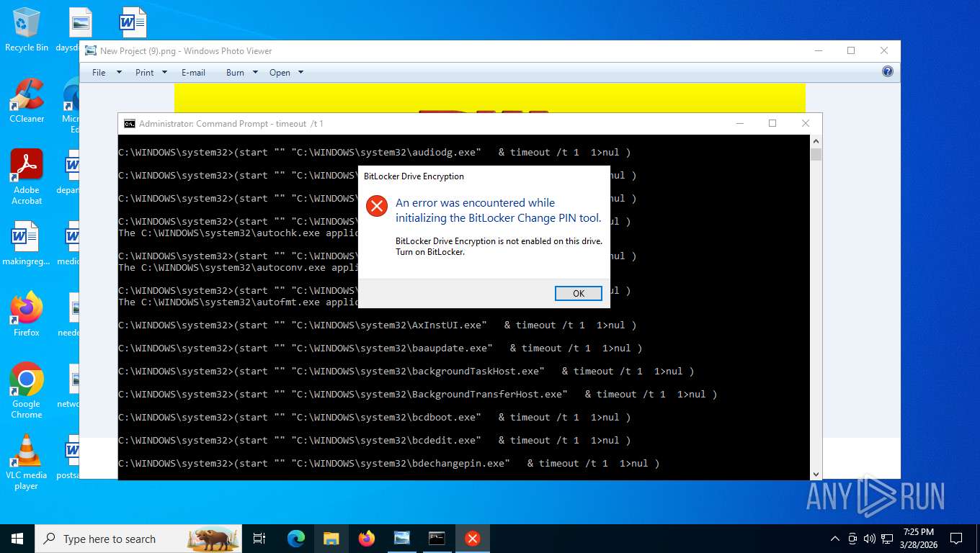Expand the File dropdown arrow in Photo Viewer
Image resolution: width=980 pixels, height=553 pixels.
tap(119, 73)
